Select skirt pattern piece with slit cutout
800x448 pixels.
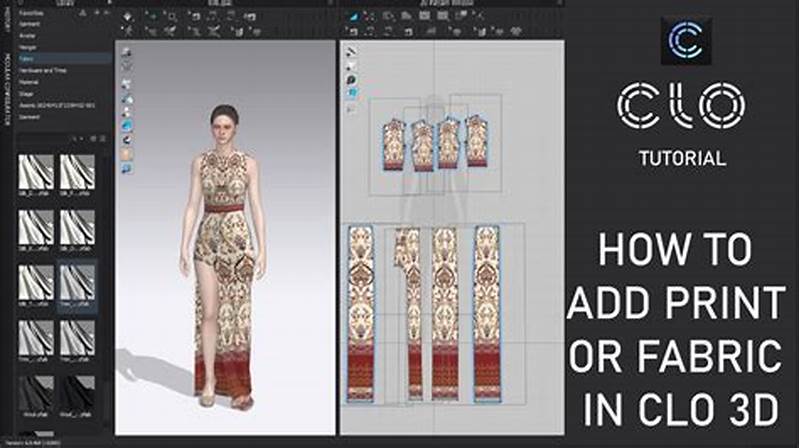click(x=409, y=313)
